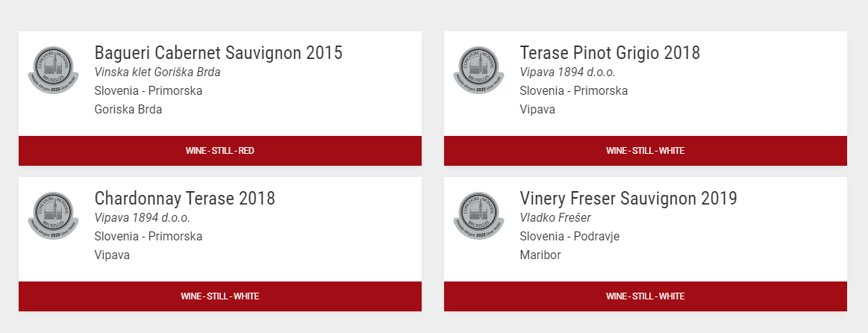Open the Vinery Freser Sauvignon 2019 title
Screen dimensions: 868x333
628,199
